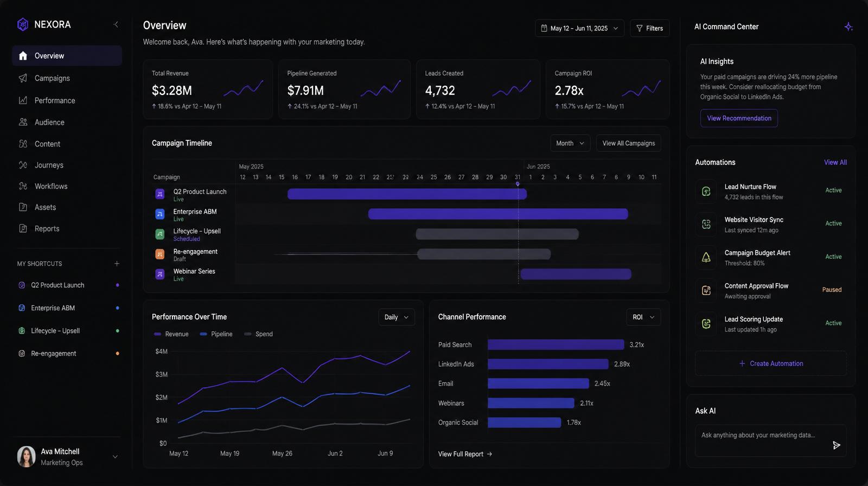The height and width of the screenshot is (486, 868).
Task: Click the Enterprise ABM timeline bar
Action: click(x=498, y=214)
